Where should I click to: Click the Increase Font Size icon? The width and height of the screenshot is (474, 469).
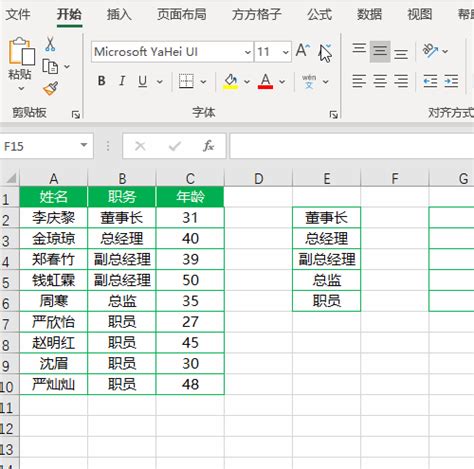pos(303,51)
